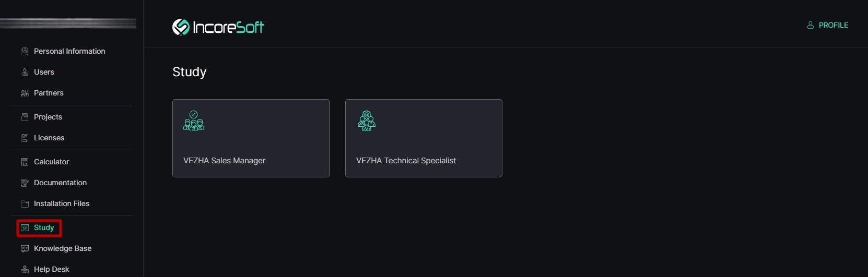Click the Users icon in sidebar
This screenshot has width=868, height=277.
click(25, 72)
